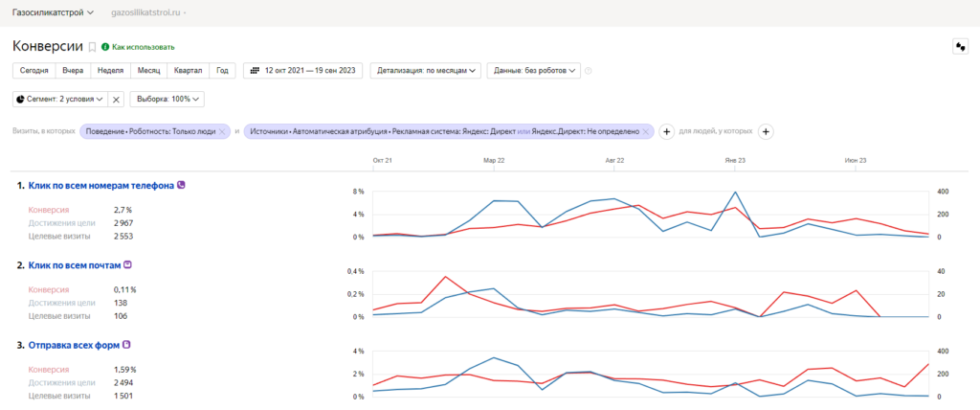Select the Месяц period

148,71
